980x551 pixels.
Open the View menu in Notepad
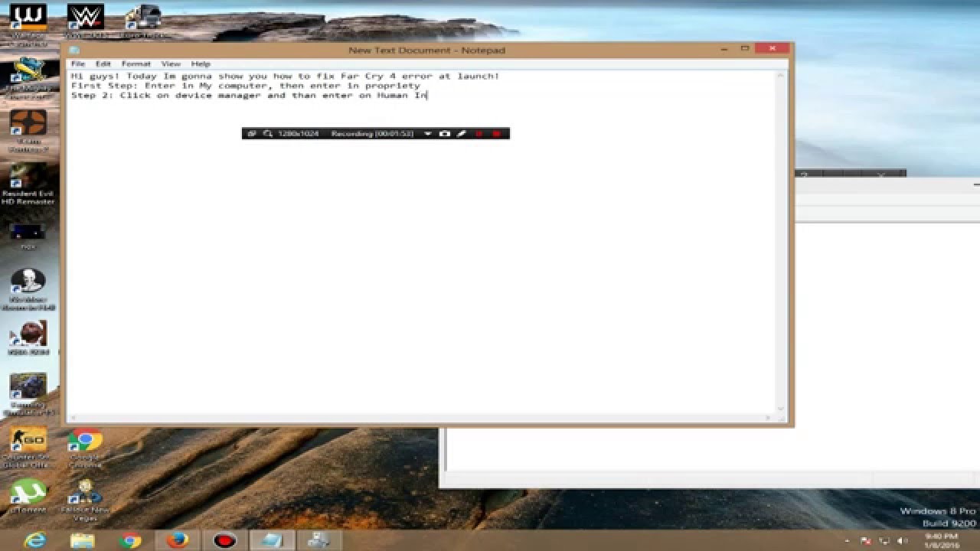tap(171, 64)
